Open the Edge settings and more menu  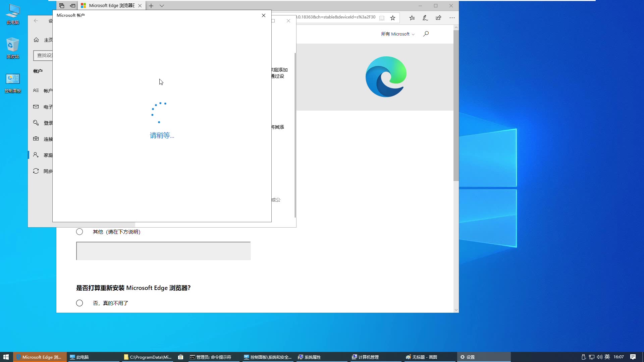[452, 18]
